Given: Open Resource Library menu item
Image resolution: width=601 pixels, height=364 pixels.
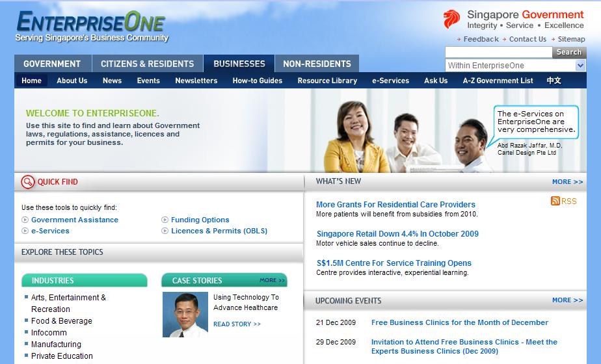Looking at the screenshot, I should tap(327, 81).
